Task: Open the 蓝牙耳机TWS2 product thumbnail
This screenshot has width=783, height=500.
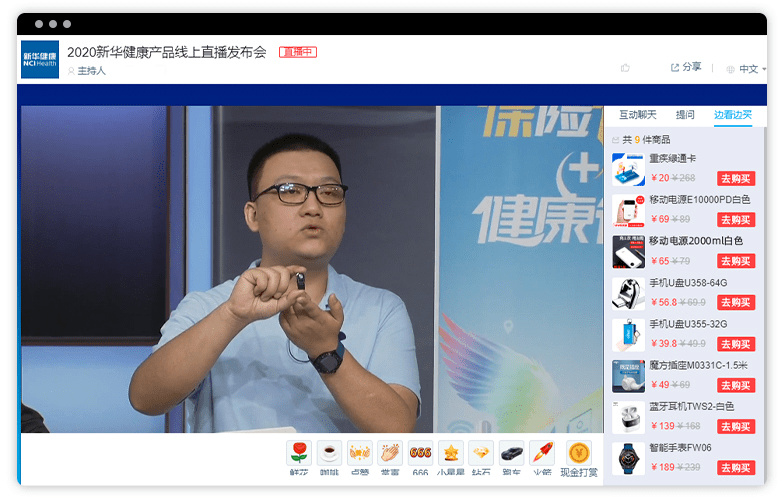Action: (x=628, y=416)
